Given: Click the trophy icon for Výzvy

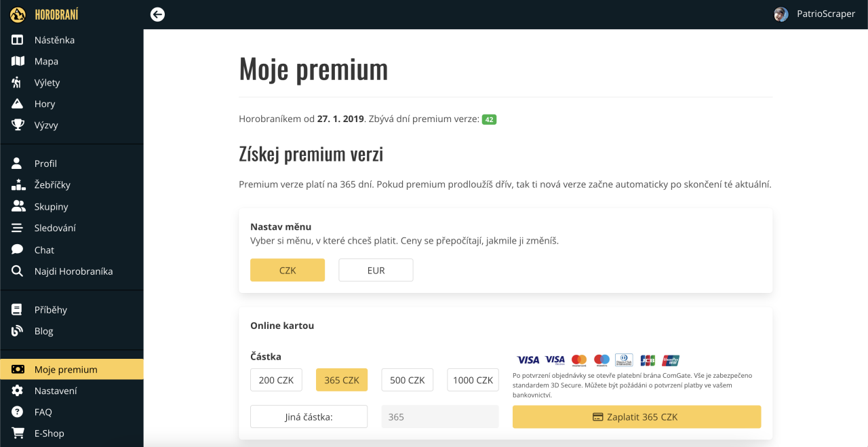Looking at the screenshot, I should click(18, 125).
